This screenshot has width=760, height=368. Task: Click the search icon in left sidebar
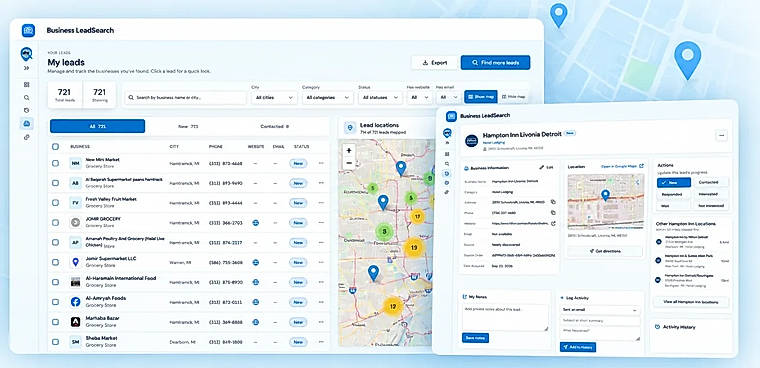coord(27,97)
